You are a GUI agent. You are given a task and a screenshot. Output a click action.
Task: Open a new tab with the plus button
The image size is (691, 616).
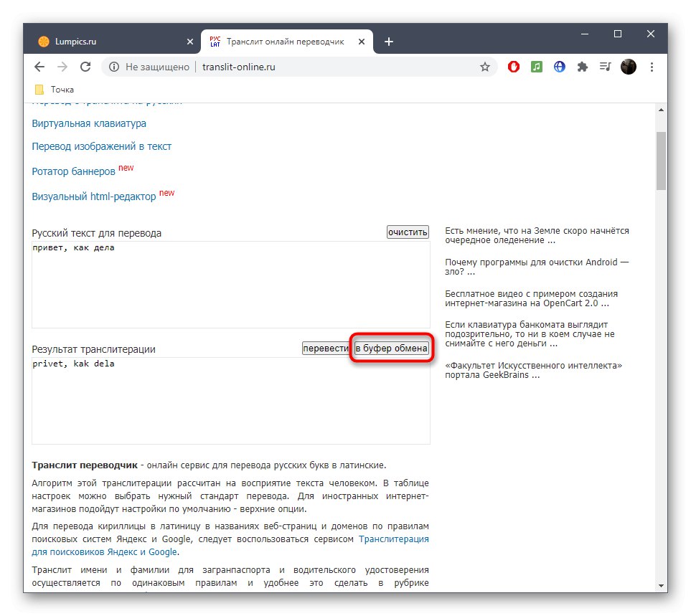coord(388,41)
